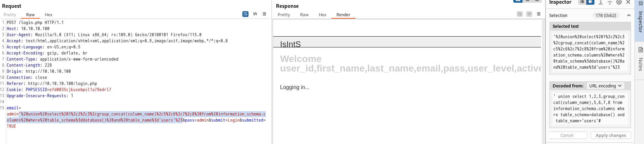Viewport: 644px width, 144px height.
Task: Open Inspector settings gear
Action: point(619,2)
